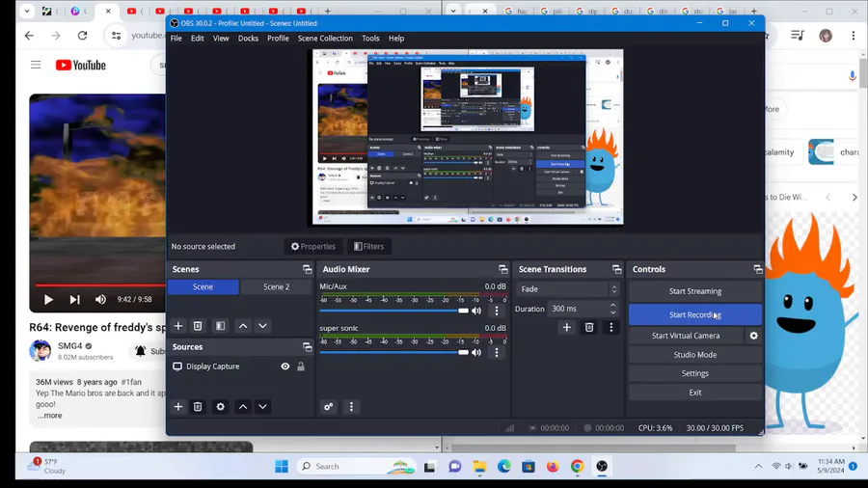Remove source trash icon in Sources panel
The width and height of the screenshot is (868, 488).
198,407
